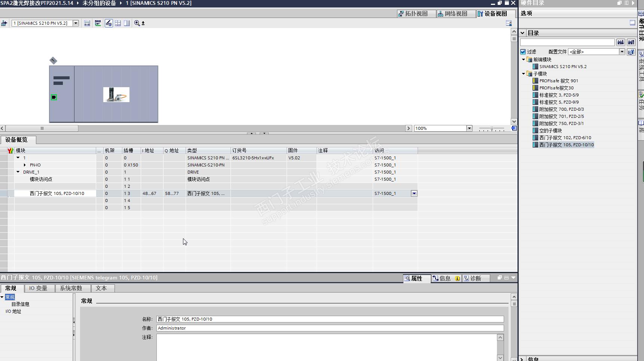This screenshot has height=361, width=644.
Task: Collapse the 目录 section chevron
Action: [522, 33]
